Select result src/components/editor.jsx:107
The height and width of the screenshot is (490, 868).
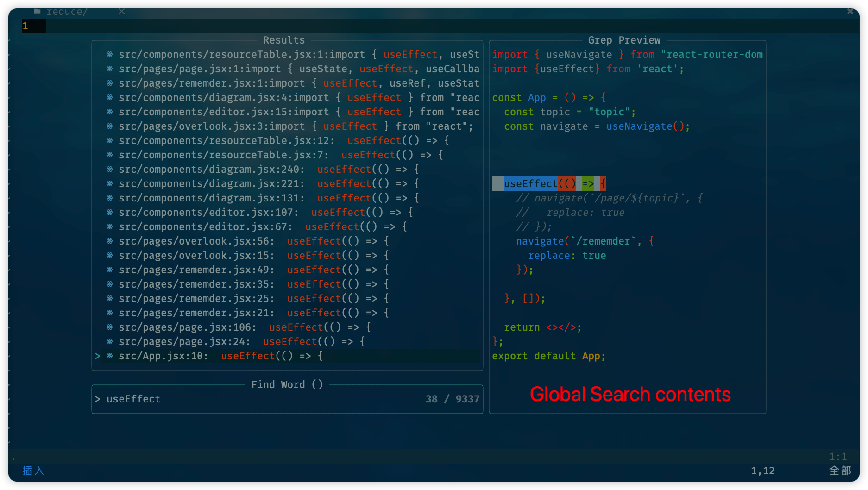287,212
